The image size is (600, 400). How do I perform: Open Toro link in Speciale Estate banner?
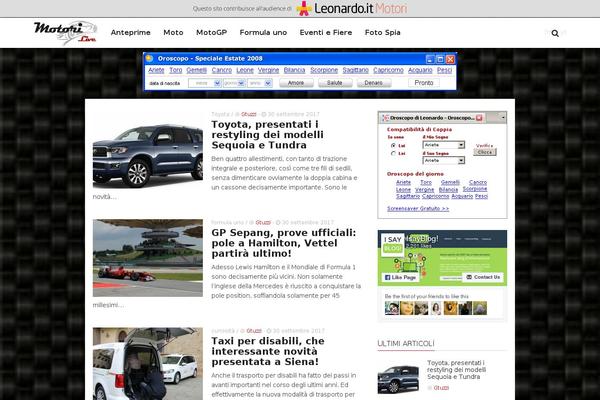pos(176,70)
